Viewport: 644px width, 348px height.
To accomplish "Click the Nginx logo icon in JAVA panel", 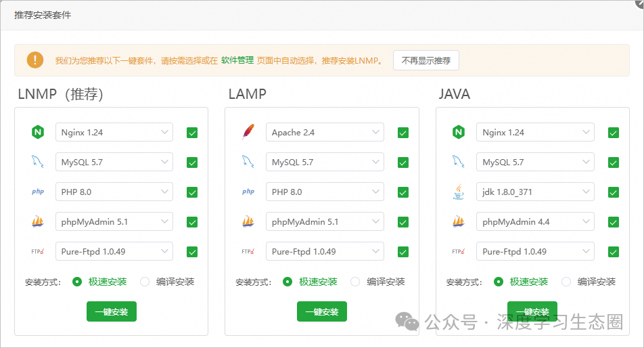I will (459, 132).
